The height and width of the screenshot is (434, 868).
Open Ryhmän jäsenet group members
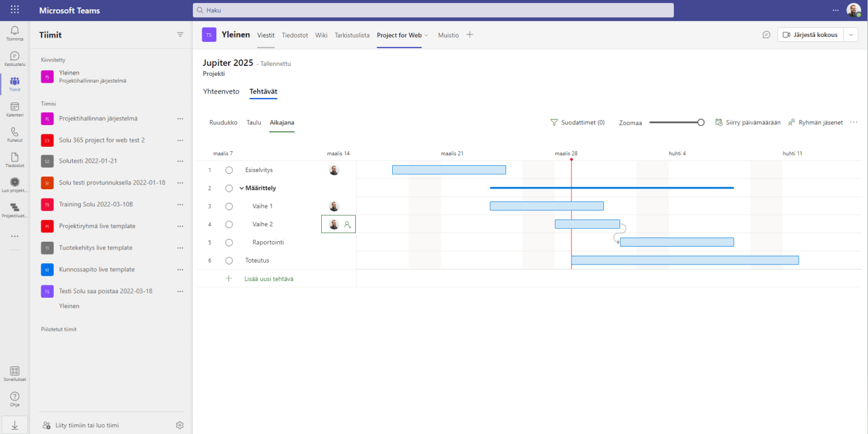point(815,122)
